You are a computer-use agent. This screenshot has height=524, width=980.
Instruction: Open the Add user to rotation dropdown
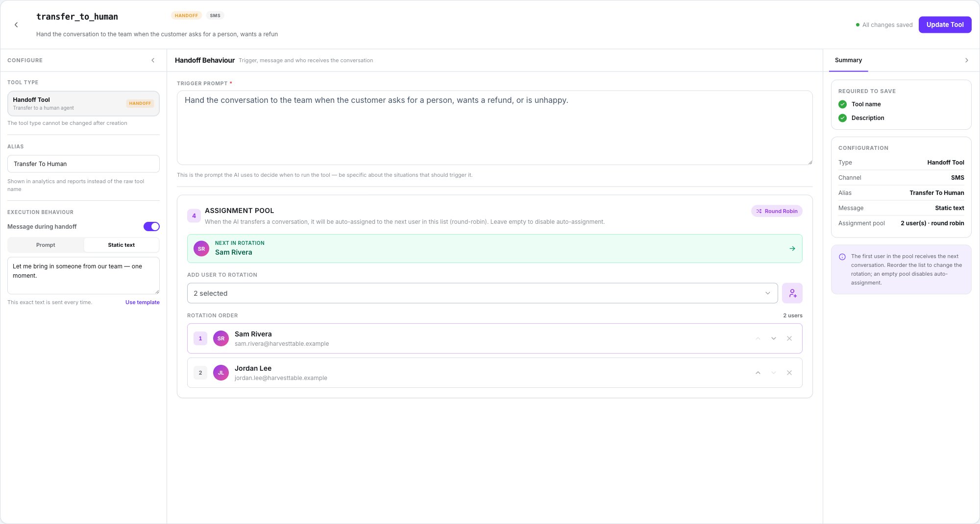(x=482, y=293)
